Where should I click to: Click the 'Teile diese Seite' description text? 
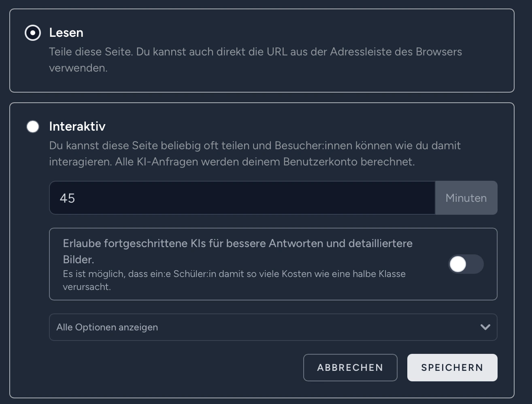click(255, 52)
